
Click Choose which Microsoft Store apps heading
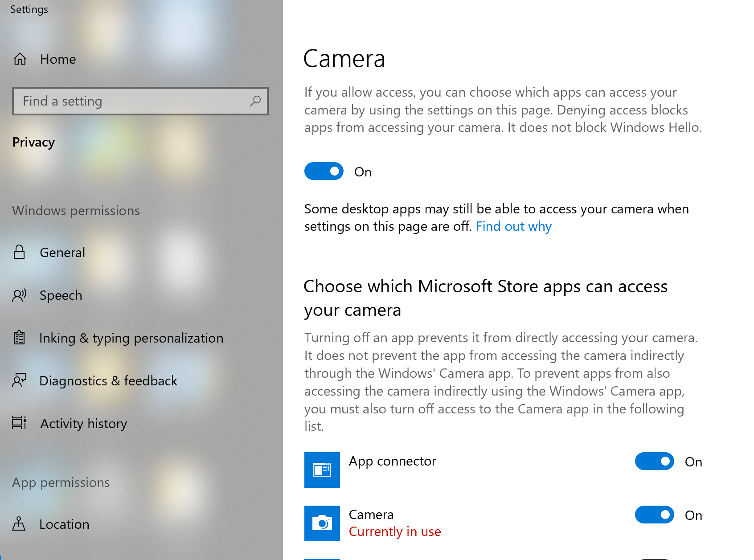485,298
